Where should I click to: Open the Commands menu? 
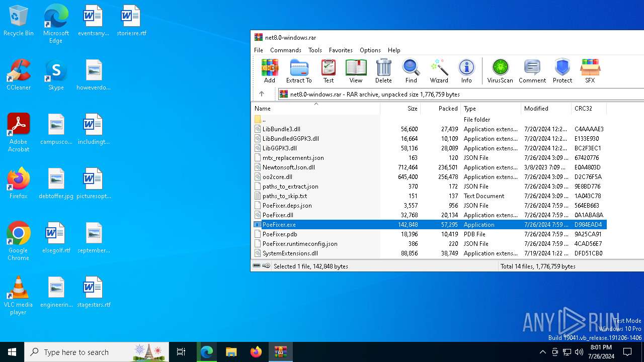click(286, 50)
